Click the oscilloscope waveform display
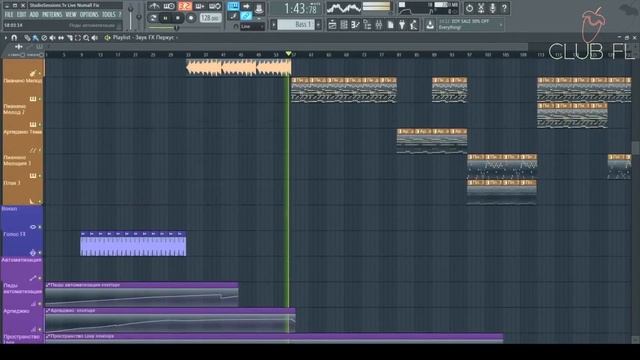The width and height of the screenshot is (640, 360). point(344,8)
